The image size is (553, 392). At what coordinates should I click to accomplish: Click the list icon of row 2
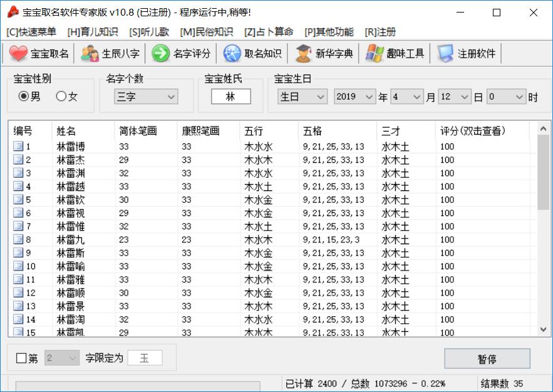coord(18,159)
